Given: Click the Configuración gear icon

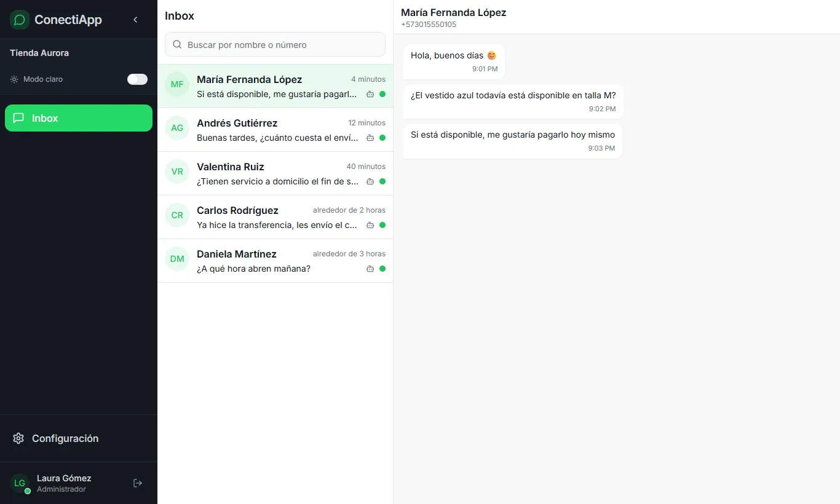Looking at the screenshot, I should tap(18, 438).
